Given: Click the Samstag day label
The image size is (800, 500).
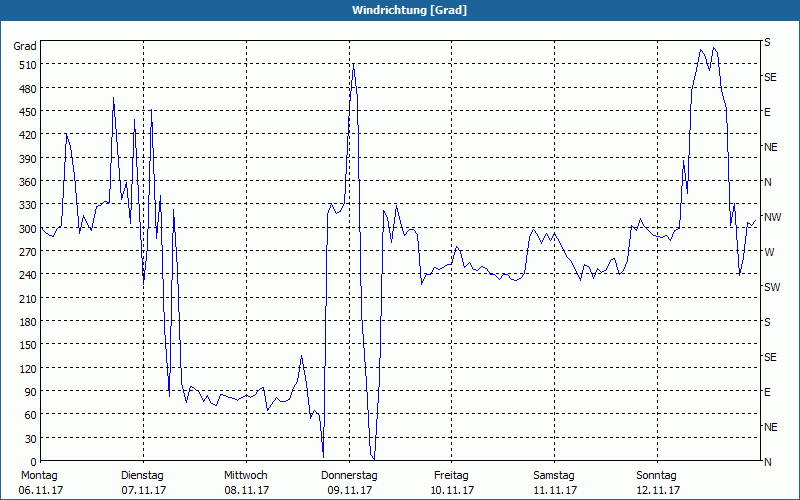Looking at the screenshot, I should (x=554, y=476).
